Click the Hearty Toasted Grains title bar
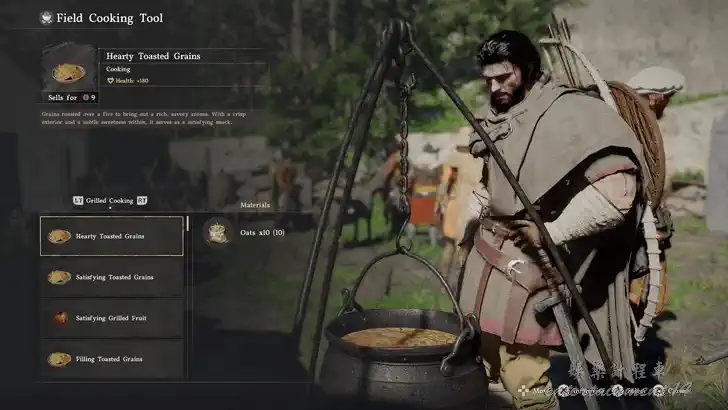 click(183, 56)
